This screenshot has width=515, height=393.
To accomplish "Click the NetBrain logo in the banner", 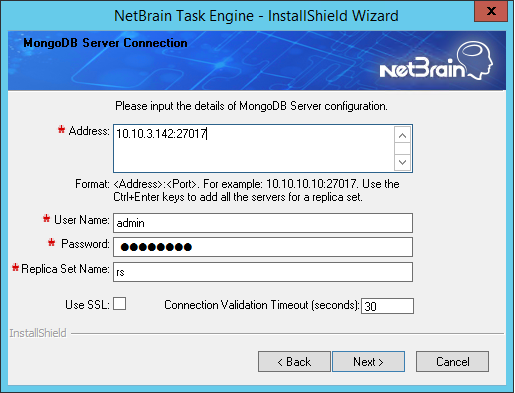I will 436,61.
